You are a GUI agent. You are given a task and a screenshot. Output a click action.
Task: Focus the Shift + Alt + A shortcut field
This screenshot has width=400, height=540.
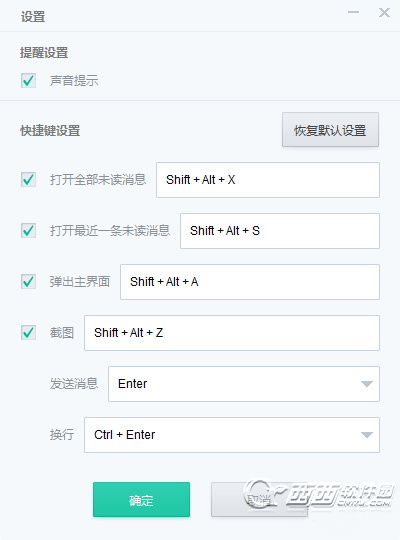[250, 282]
